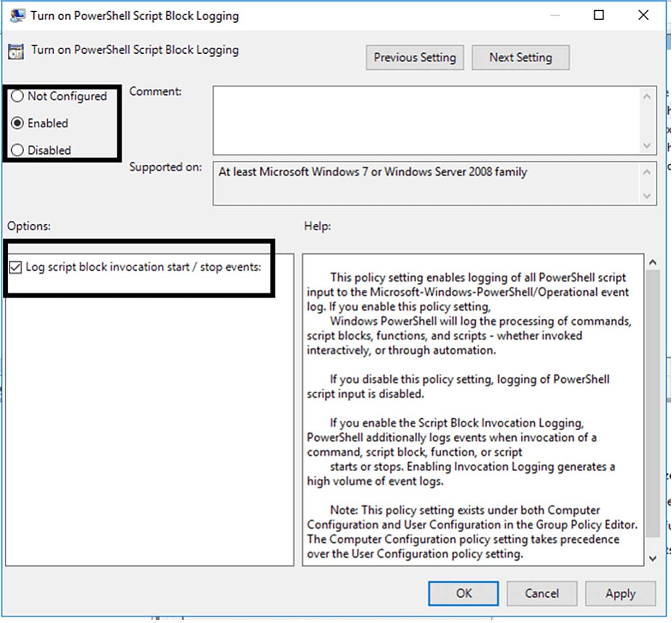The image size is (672, 623).
Task: Select the Enabled radio button
Action: point(17,123)
